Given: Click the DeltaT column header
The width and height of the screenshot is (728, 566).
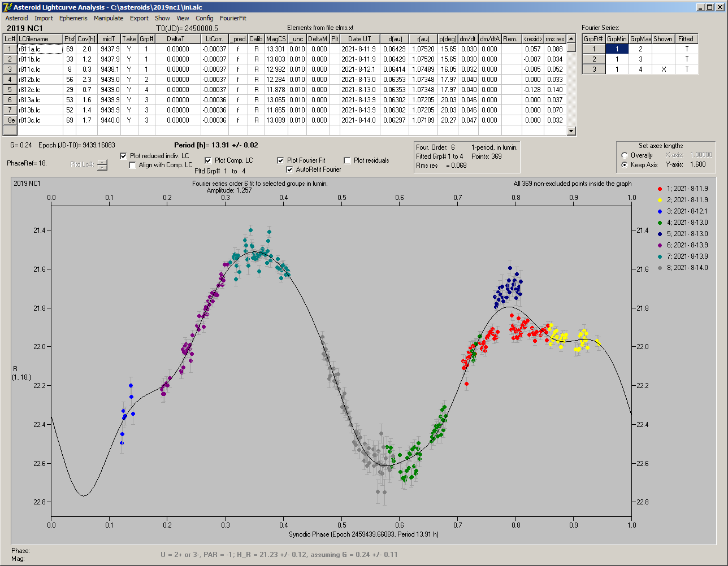Looking at the screenshot, I should click(x=177, y=39).
